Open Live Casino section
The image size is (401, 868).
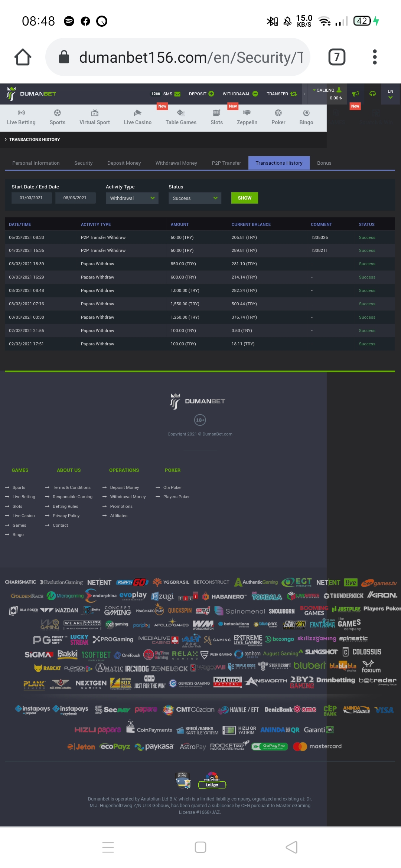pos(138,118)
